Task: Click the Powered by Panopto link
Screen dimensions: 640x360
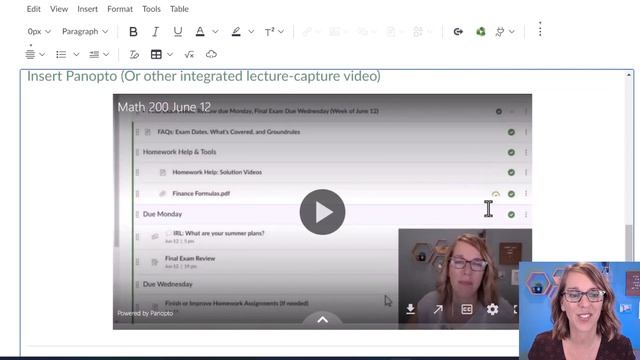Action: pyautogui.click(x=145, y=313)
